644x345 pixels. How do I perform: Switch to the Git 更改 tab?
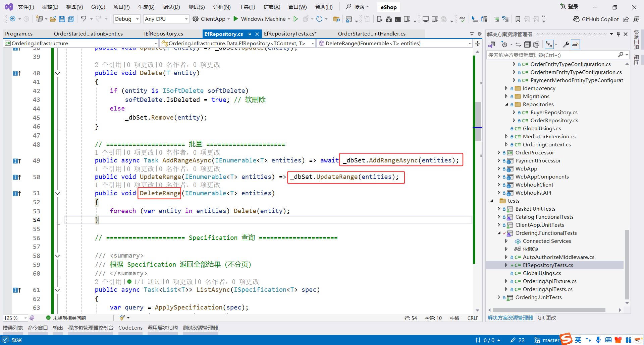(x=547, y=318)
